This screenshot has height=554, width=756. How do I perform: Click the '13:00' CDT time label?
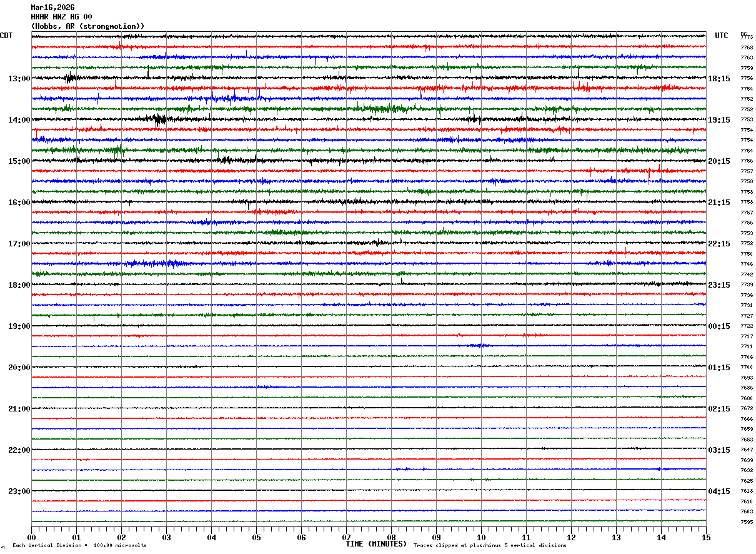(19, 79)
